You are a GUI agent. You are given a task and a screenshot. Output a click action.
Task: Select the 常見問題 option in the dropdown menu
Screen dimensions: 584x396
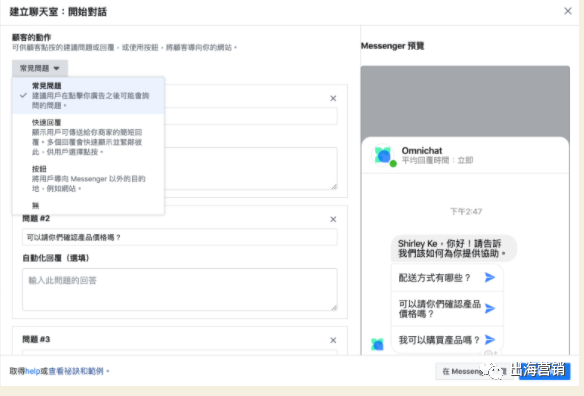click(88, 95)
